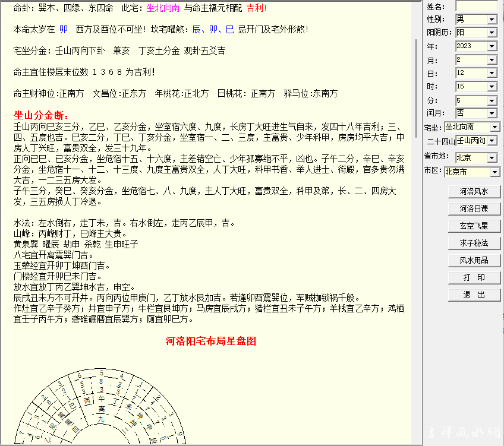Click the 门楼经宜开卯巳未门吉 line
This screenshot has height=446, width=504.
pyautogui.click(x=58, y=277)
